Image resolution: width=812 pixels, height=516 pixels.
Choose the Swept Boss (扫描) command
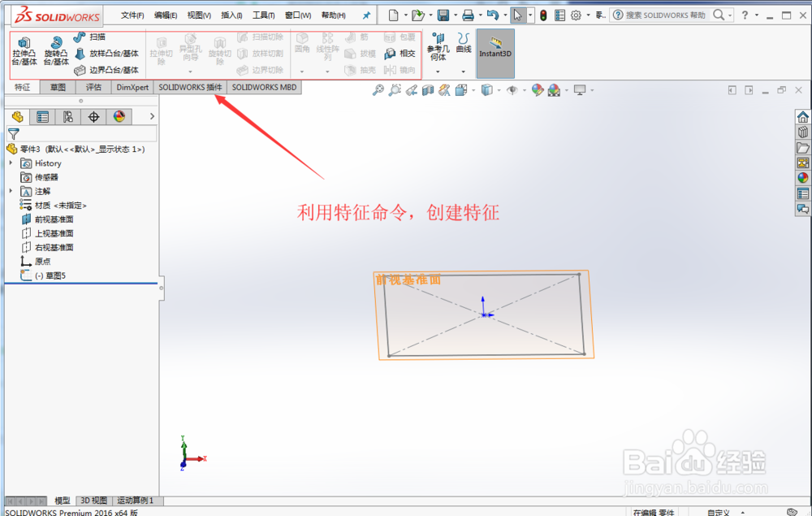pyautogui.click(x=89, y=37)
